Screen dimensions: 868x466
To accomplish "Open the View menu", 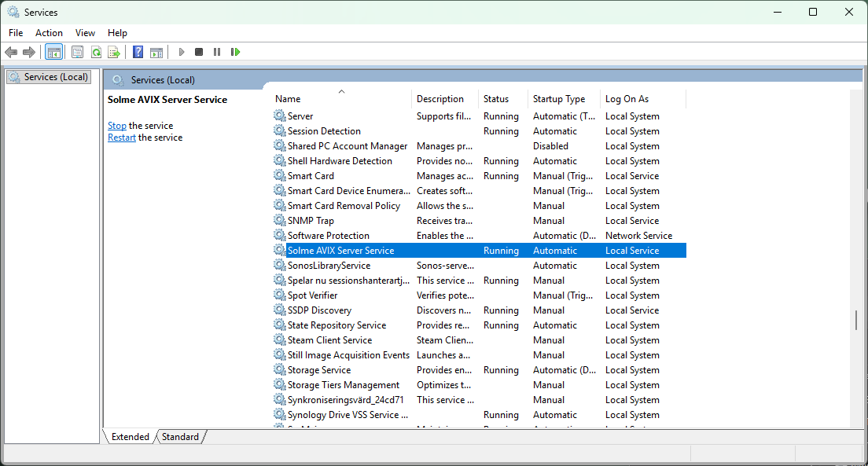I will [85, 33].
